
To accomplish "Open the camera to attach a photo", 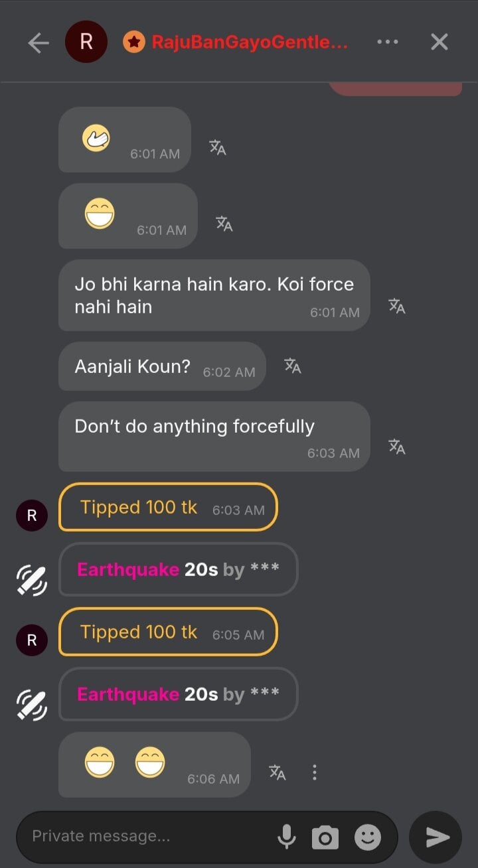I will [325, 837].
